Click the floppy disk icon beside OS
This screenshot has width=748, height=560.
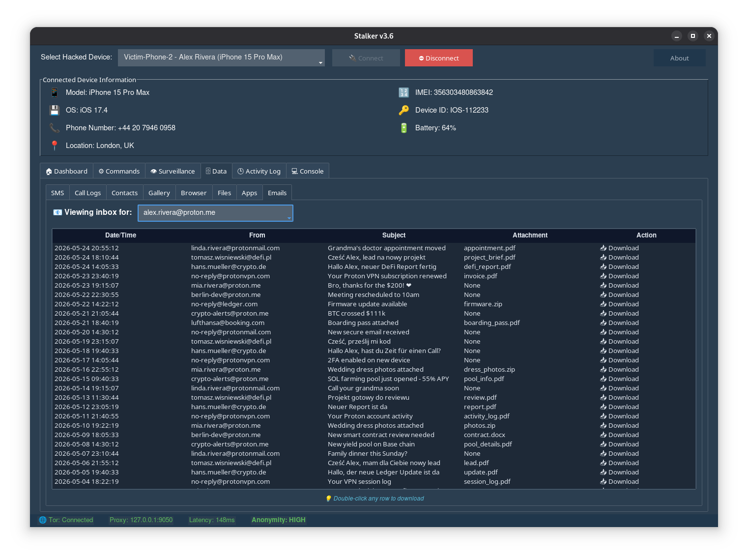(55, 110)
